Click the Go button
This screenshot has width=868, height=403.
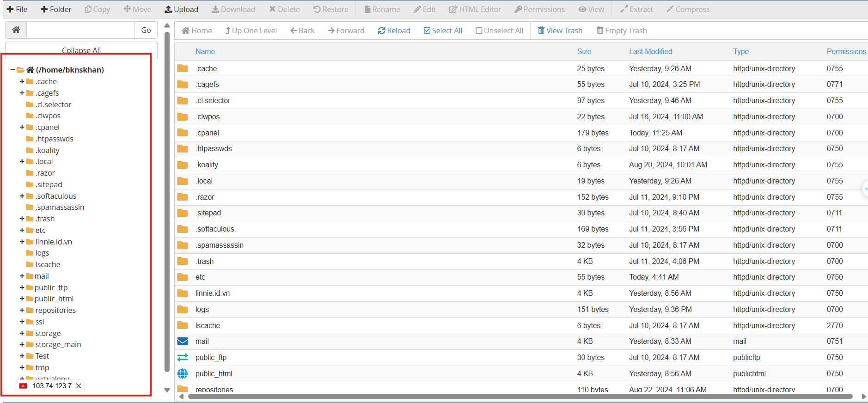point(146,30)
